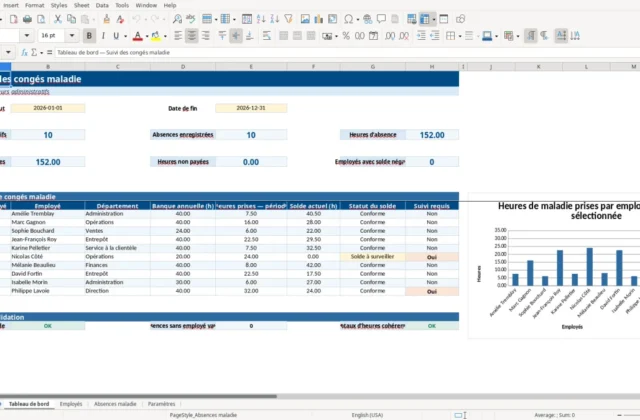The height and width of the screenshot is (420, 640).
Task: Open the 16 pt font size dropdown
Action: pyautogui.click(x=72, y=36)
